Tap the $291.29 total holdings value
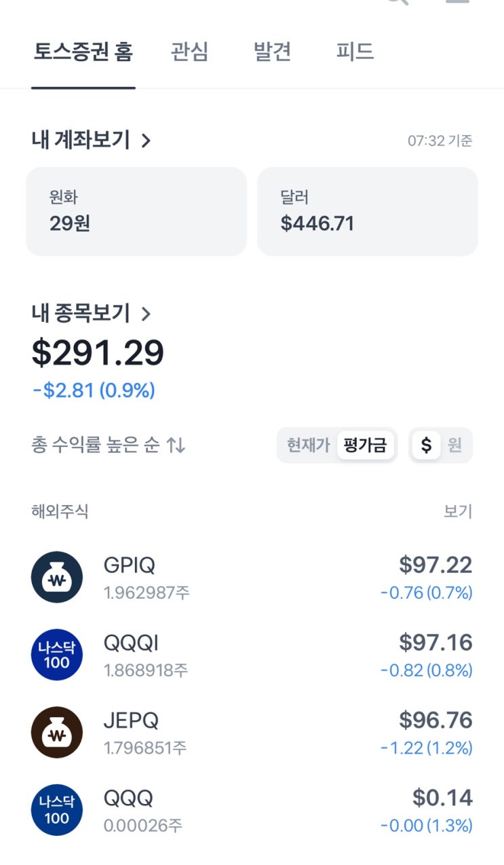504x865 pixels. coord(98,354)
